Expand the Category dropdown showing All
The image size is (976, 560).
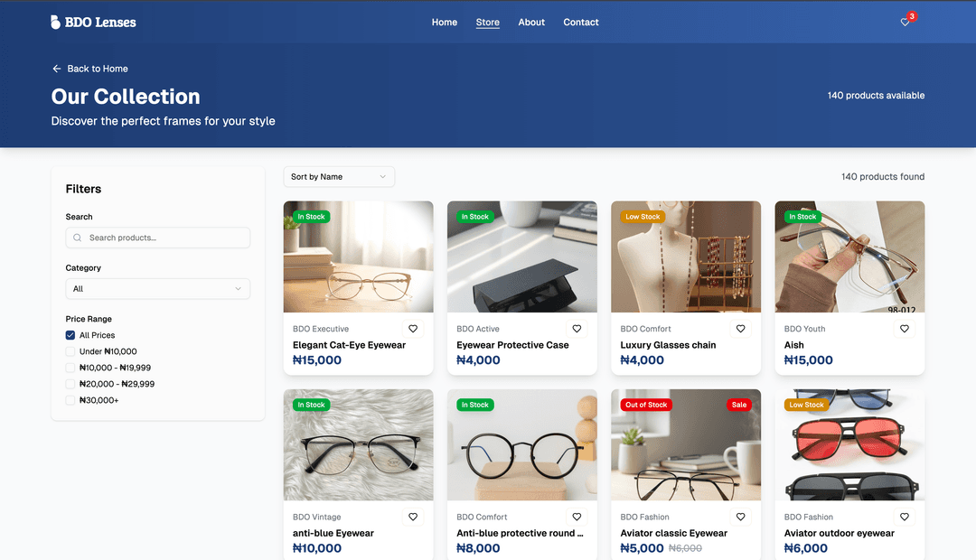point(157,289)
